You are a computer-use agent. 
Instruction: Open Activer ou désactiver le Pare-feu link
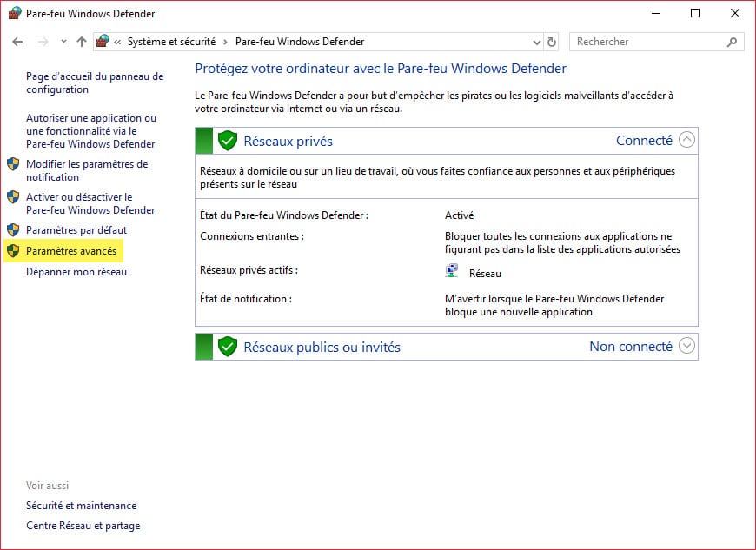[90, 203]
